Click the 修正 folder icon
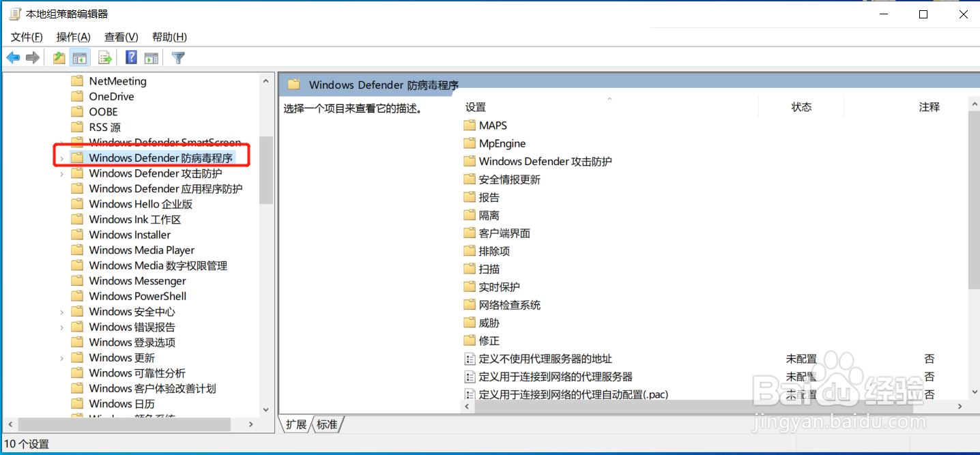Screen dimensions: 980x455 coord(470,340)
